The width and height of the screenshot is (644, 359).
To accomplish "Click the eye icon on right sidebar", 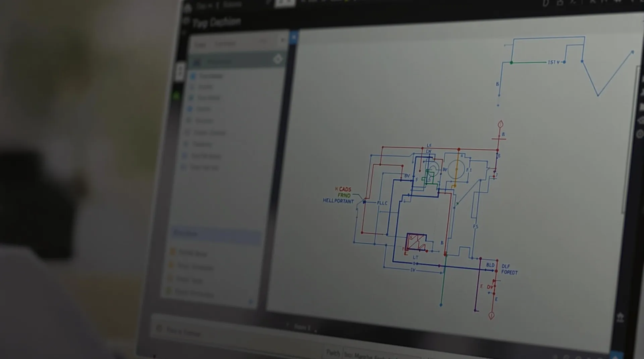I will point(641,121).
